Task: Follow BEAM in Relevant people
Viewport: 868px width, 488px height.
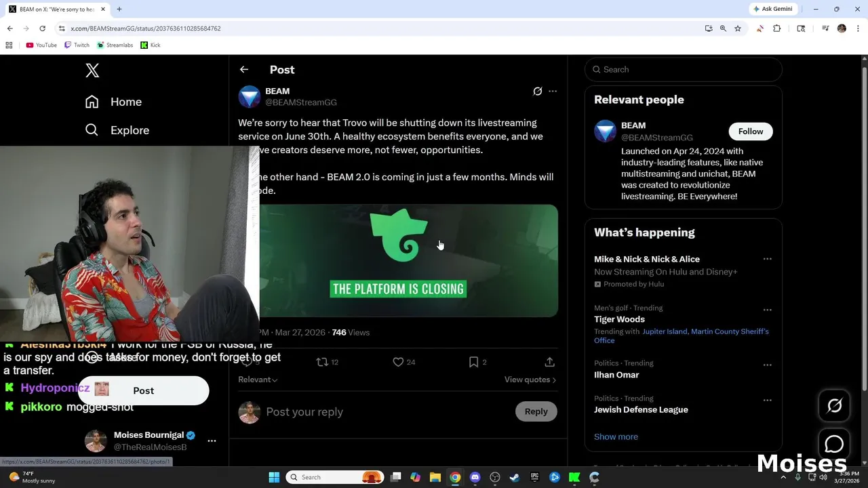Action: point(751,131)
